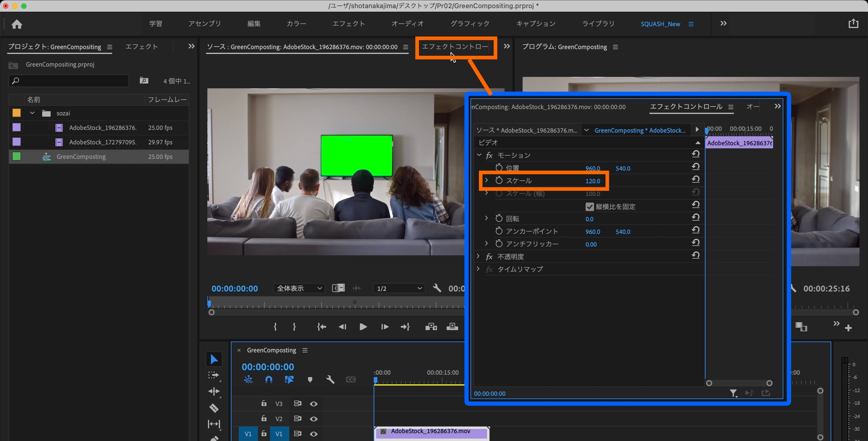Select the GreenComposting sequence in the project panel
This screenshot has height=441, width=868.
click(81, 157)
